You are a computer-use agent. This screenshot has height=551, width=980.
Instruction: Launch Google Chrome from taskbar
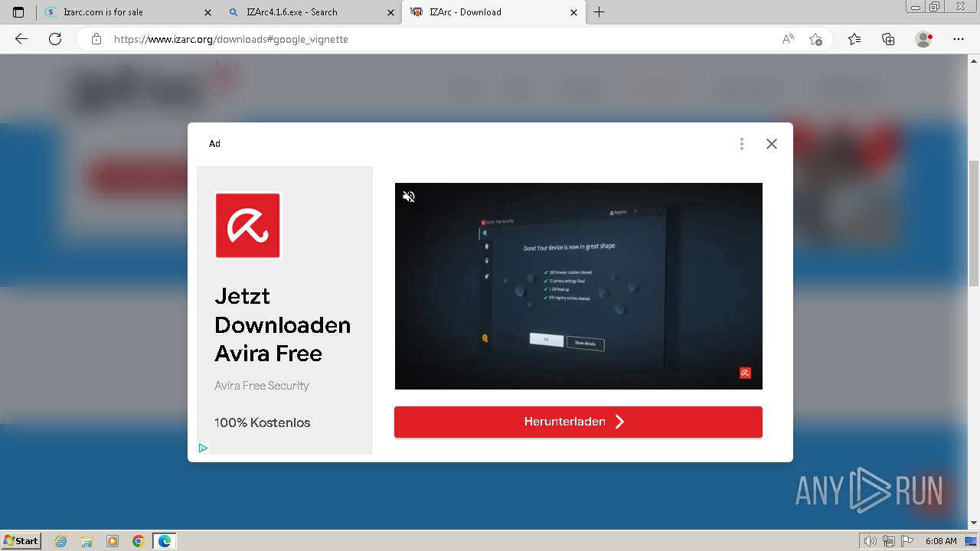click(138, 541)
